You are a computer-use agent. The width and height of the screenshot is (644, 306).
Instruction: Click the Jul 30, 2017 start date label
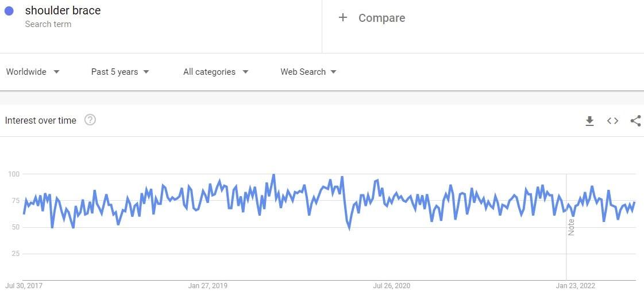[24, 286]
